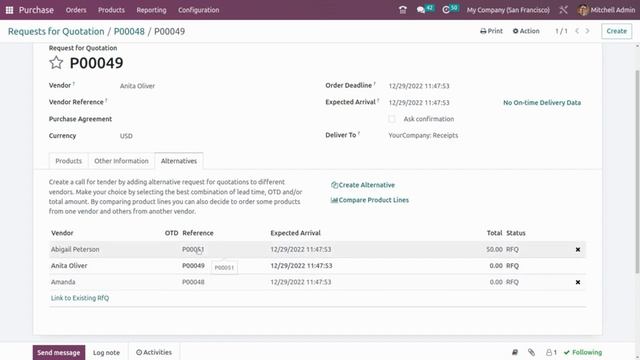Go to Requests for Quotation breadcrumb

tap(56, 31)
